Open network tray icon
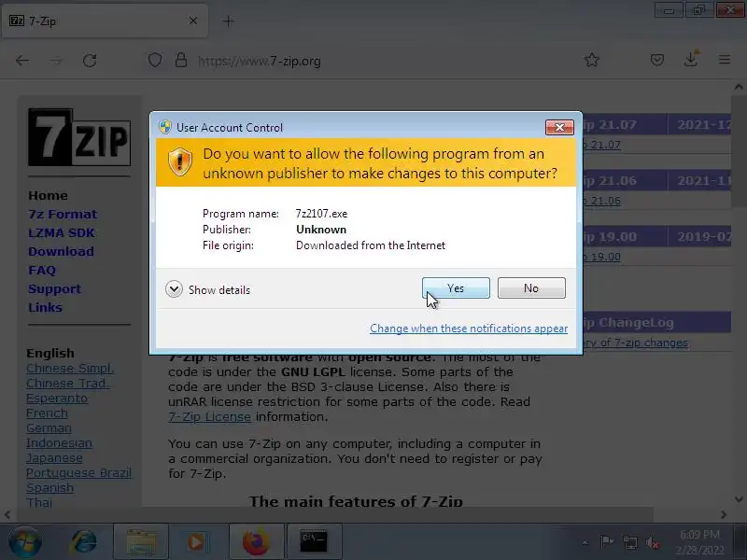The width and height of the screenshot is (747, 560). click(x=630, y=542)
